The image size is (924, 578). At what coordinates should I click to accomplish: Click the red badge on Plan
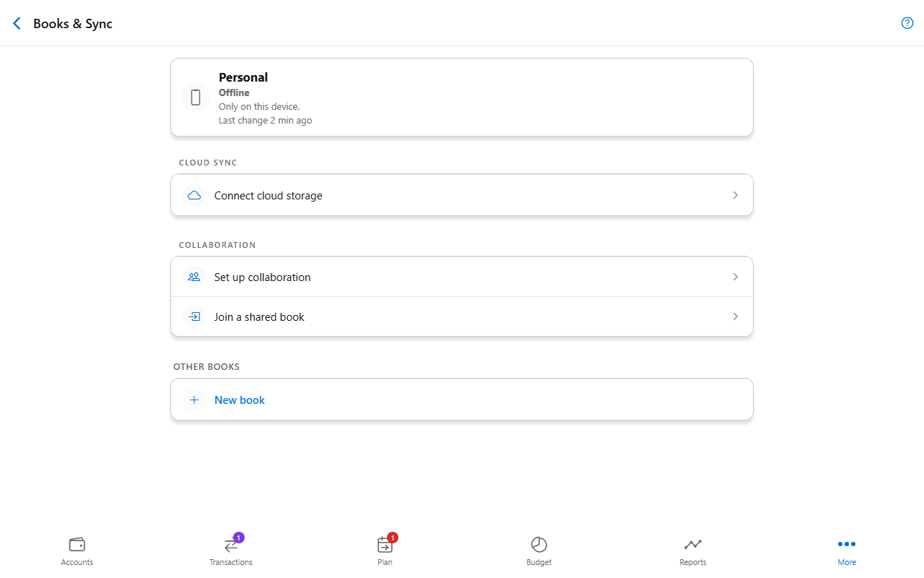coord(393,538)
